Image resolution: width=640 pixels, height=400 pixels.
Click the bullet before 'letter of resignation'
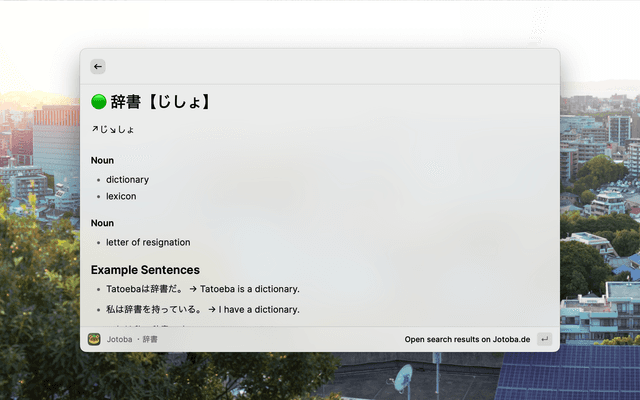point(98,242)
